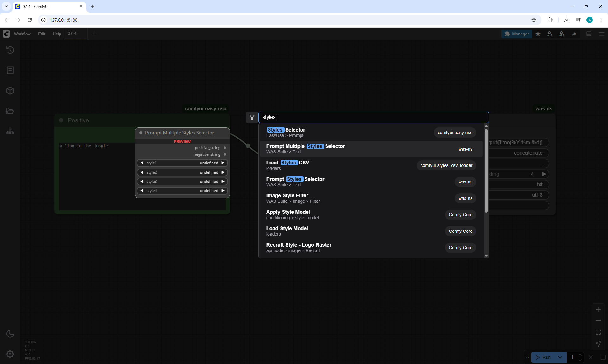The width and height of the screenshot is (608, 364).
Task: Open the Edit menu
Action: pos(41,34)
